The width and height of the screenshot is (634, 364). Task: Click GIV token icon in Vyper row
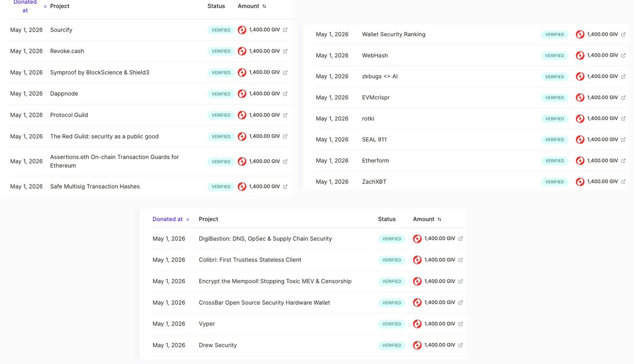(x=417, y=324)
